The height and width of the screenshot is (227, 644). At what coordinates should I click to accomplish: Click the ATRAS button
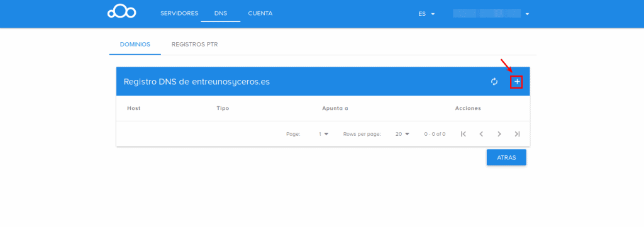pos(506,157)
